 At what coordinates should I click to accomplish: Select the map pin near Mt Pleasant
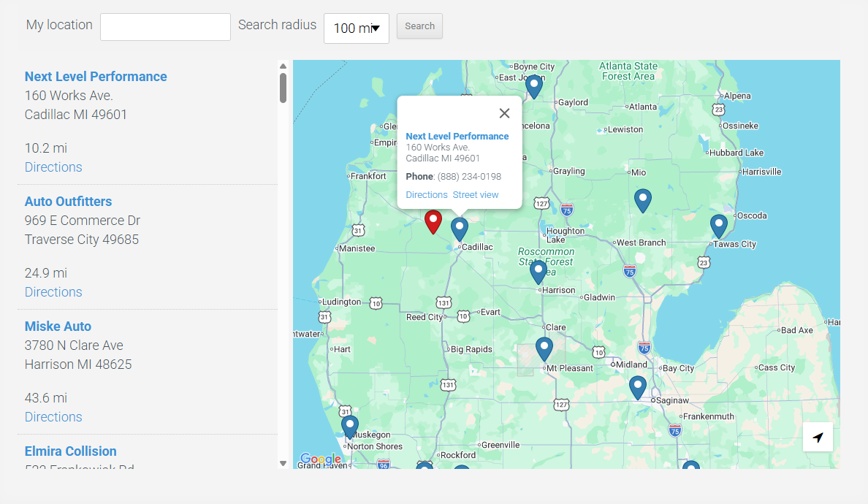tap(544, 348)
